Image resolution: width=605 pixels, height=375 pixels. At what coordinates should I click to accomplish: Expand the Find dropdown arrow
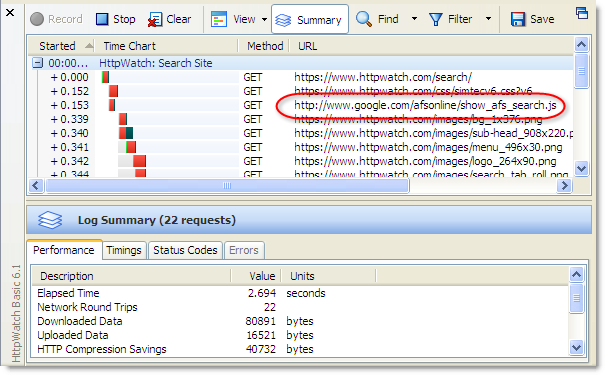[x=414, y=19]
